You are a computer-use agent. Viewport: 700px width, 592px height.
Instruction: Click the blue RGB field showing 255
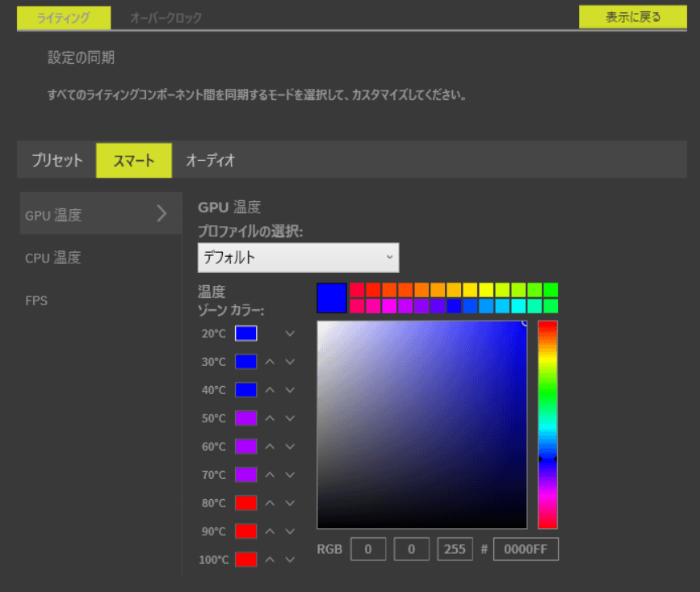[455, 549]
